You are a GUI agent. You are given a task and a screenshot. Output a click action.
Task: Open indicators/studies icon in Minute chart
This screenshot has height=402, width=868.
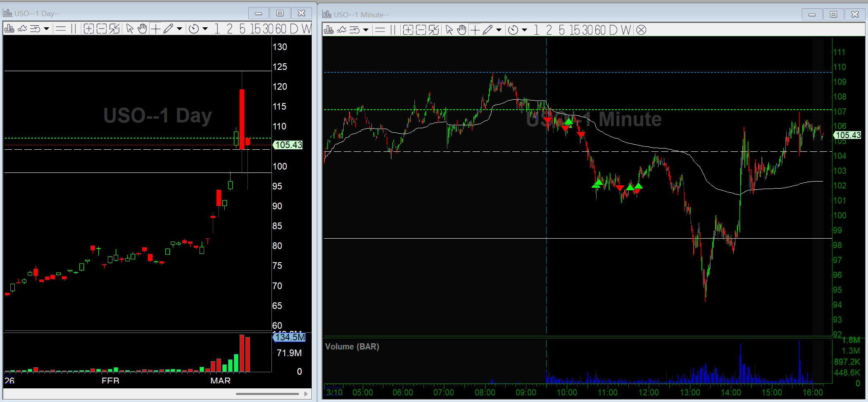coord(342,30)
